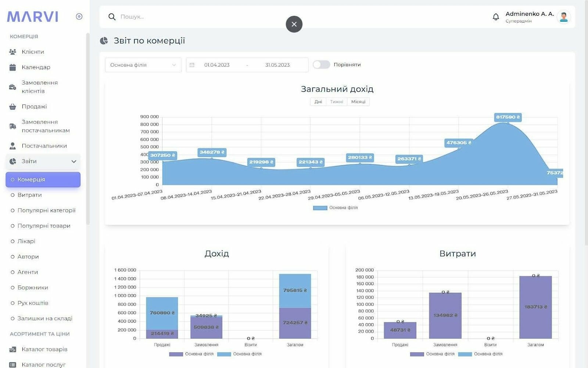The height and width of the screenshot is (368, 588).
Task: Open the Основна філія branch dropdown
Action: [x=143, y=65]
